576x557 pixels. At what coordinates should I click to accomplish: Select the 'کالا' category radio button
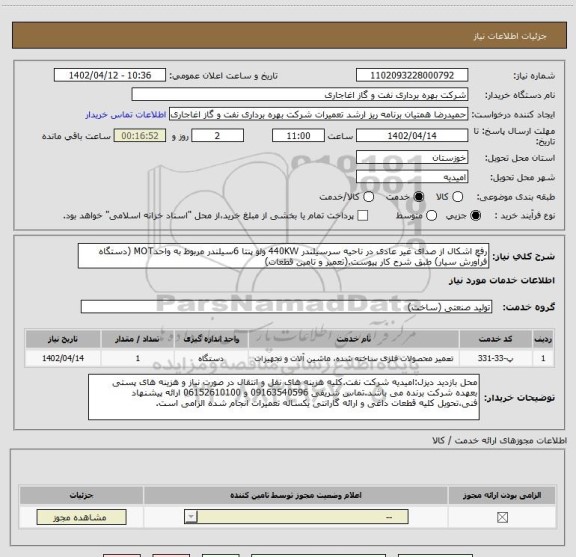457,197
